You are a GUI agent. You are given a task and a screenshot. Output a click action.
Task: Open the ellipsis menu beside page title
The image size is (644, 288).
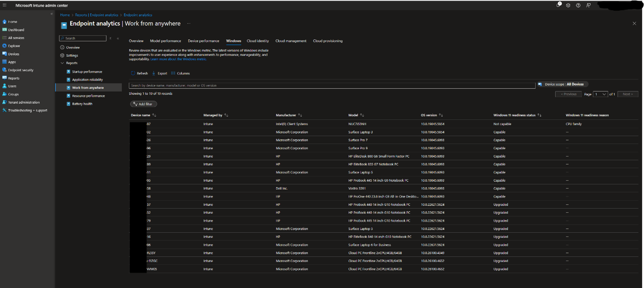click(189, 23)
